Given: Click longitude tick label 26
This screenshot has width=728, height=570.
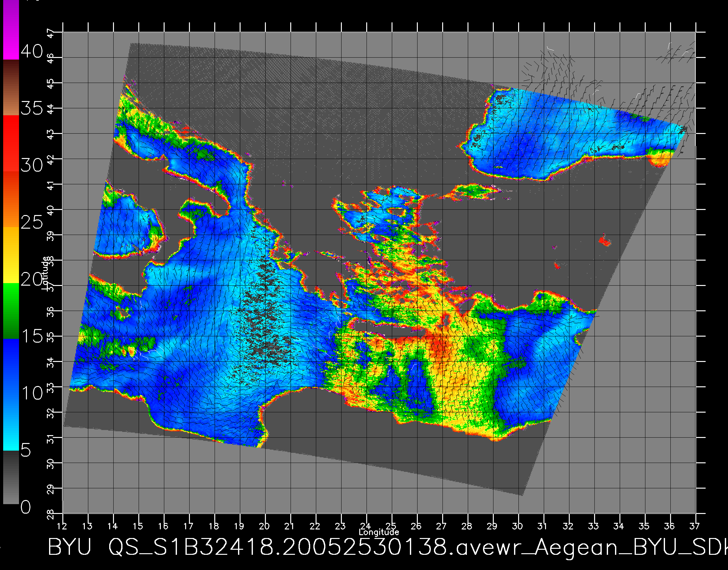Looking at the screenshot, I should [416, 526].
